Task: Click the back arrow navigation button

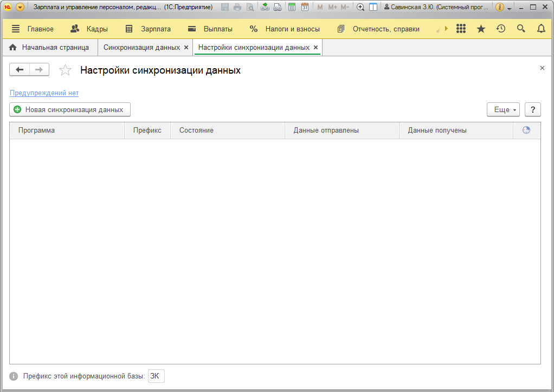Action: 20,69
